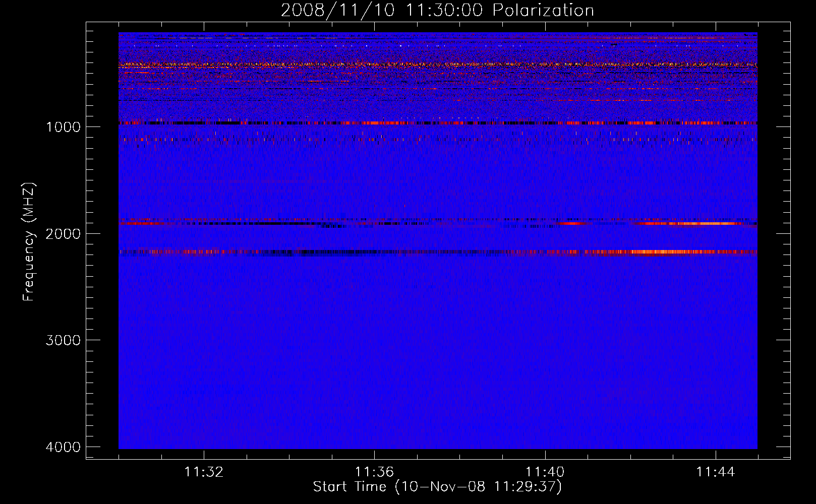Click the 'Start Time (10-Nov-08 11:29:37)' axis label
Screen dimensions: 816x504
(x=437, y=487)
